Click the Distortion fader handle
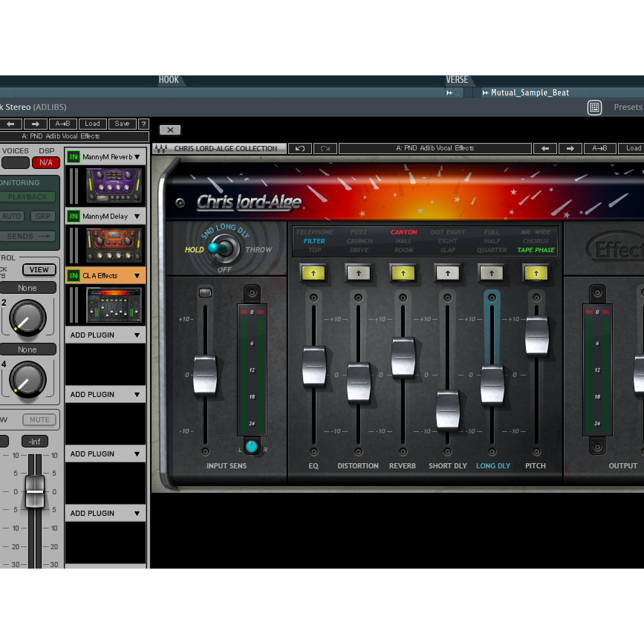The width and height of the screenshot is (644, 644). [x=359, y=384]
